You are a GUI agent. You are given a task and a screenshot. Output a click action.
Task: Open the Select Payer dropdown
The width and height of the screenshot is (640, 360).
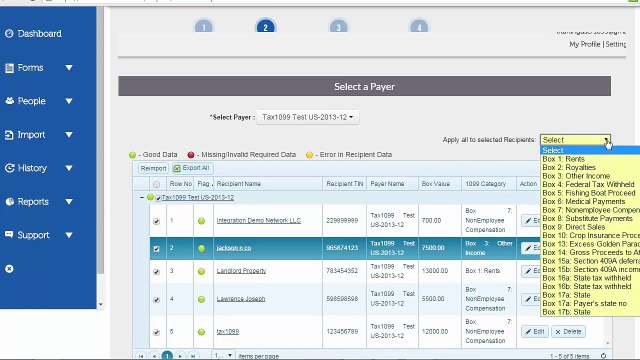308,117
